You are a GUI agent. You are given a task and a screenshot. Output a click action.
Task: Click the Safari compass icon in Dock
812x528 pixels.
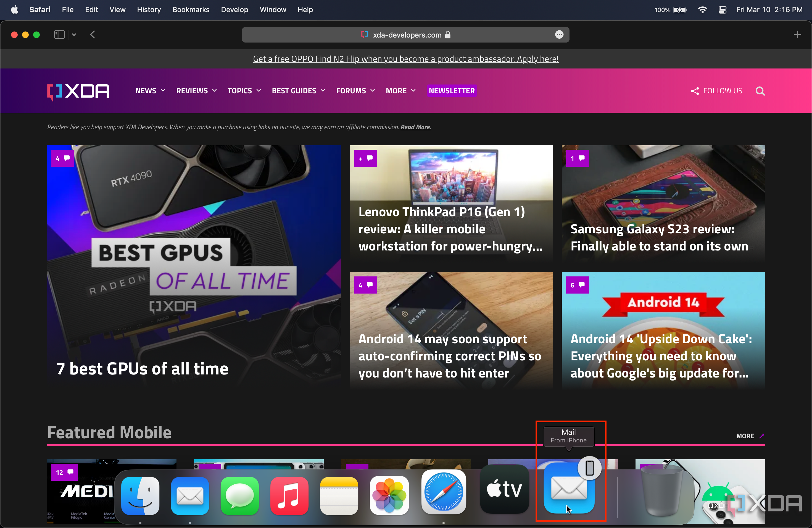click(444, 492)
